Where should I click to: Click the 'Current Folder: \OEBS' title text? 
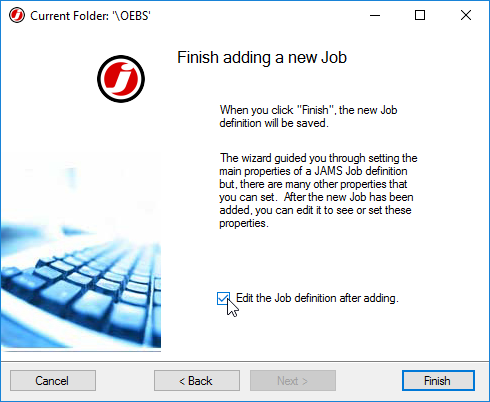point(90,16)
